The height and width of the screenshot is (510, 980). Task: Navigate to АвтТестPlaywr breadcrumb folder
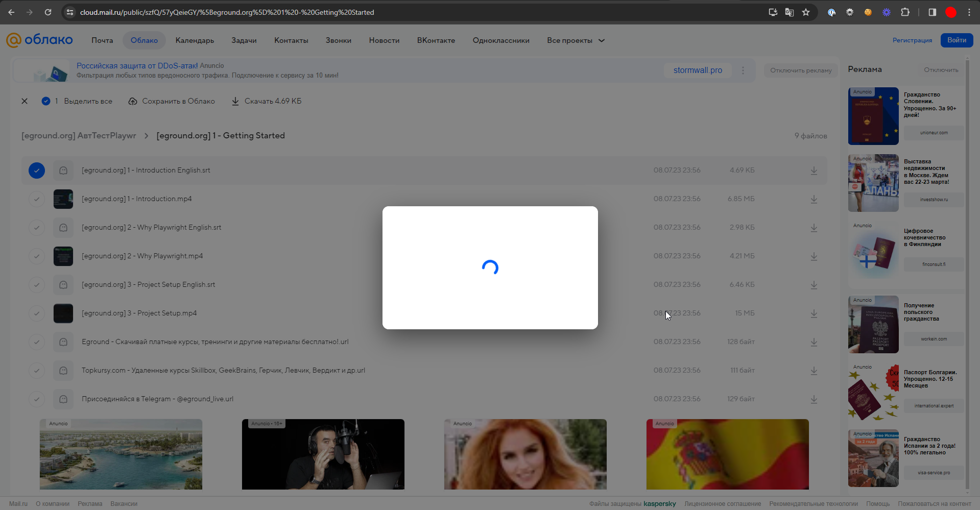click(x=79, y=136)
